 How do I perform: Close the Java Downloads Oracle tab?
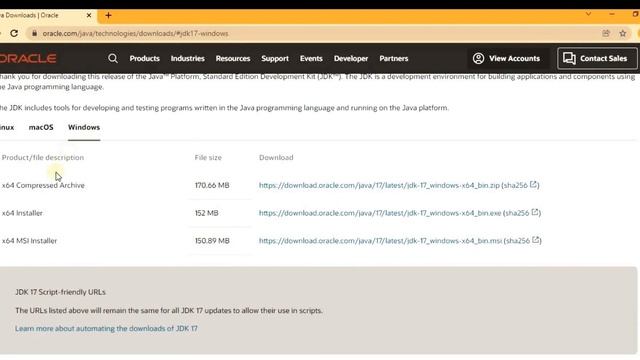[89, 15]
